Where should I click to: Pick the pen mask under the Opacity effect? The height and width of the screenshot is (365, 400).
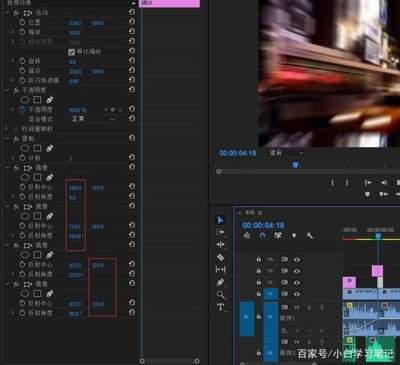[x=50, y=100]
